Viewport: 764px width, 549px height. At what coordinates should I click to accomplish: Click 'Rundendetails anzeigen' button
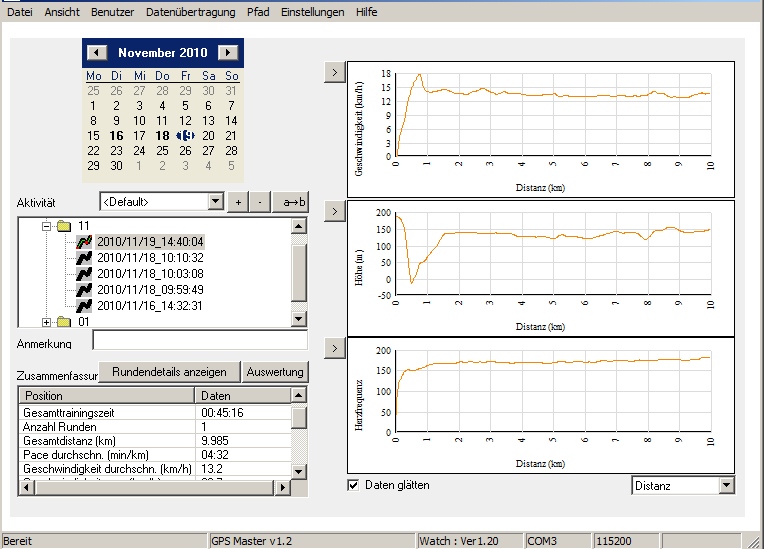pyautogui.click(x=169, y=371)
